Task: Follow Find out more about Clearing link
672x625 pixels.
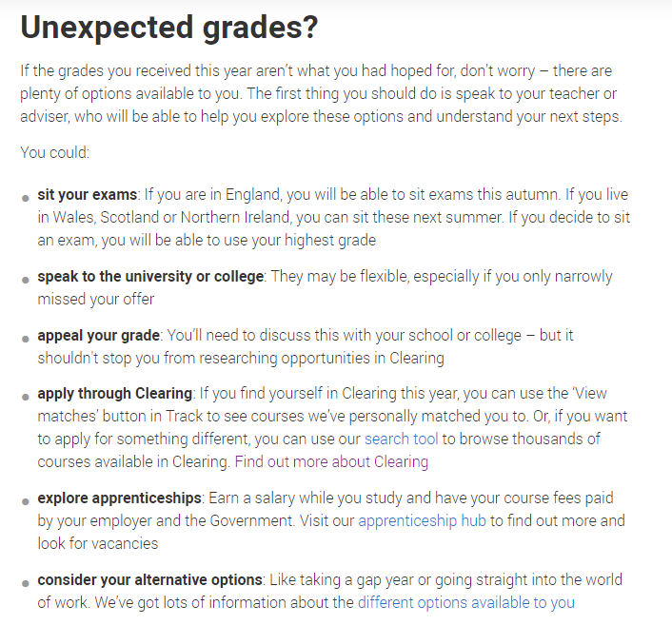Action: pyautogui.click(x=331, y=461)
